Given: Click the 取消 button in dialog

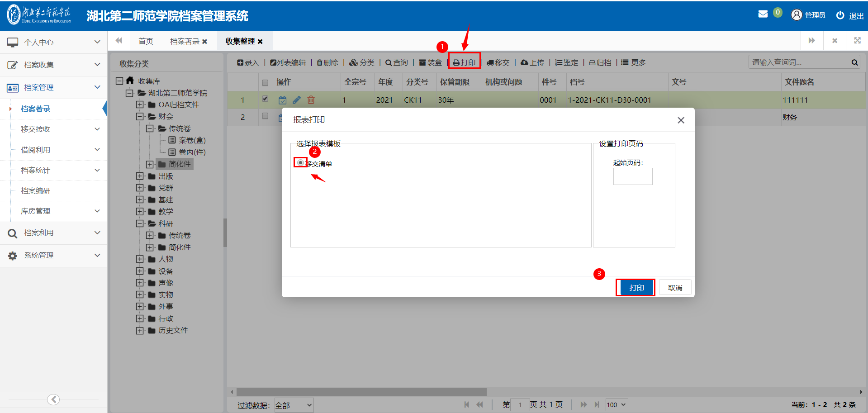Looking at the screenshot, I should (675, 288).
